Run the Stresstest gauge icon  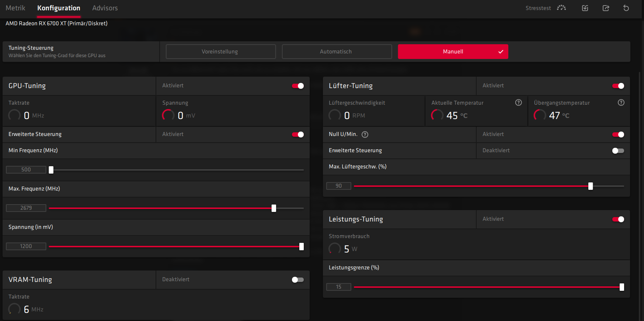click(561, 8)
